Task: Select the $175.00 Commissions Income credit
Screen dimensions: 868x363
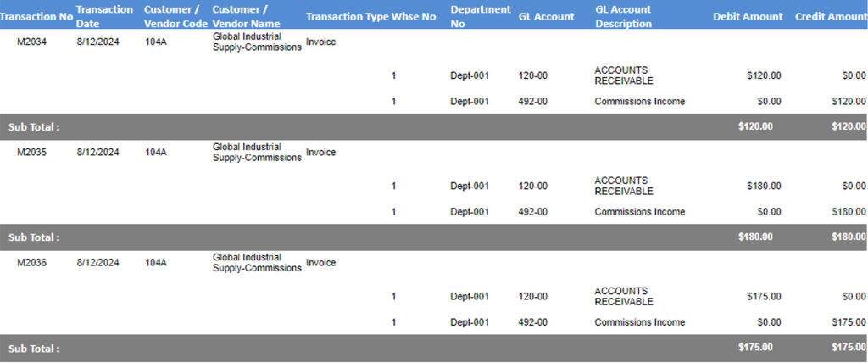Action: pos(849,322)
